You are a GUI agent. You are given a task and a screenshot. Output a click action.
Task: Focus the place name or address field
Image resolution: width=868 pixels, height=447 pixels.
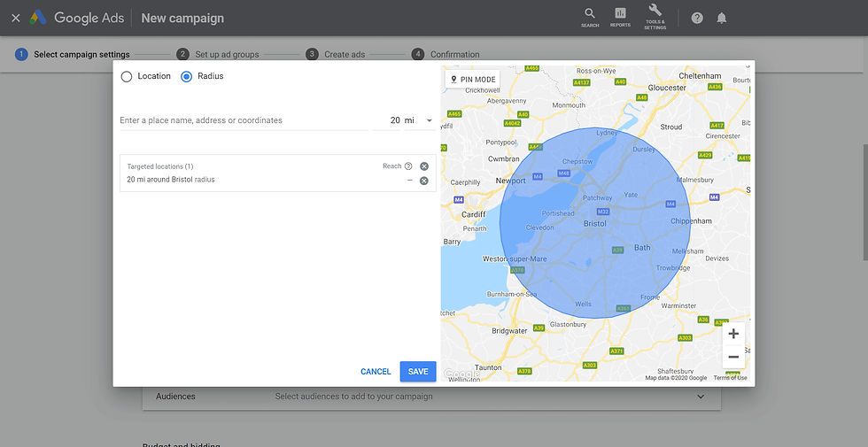pos(244,120)
